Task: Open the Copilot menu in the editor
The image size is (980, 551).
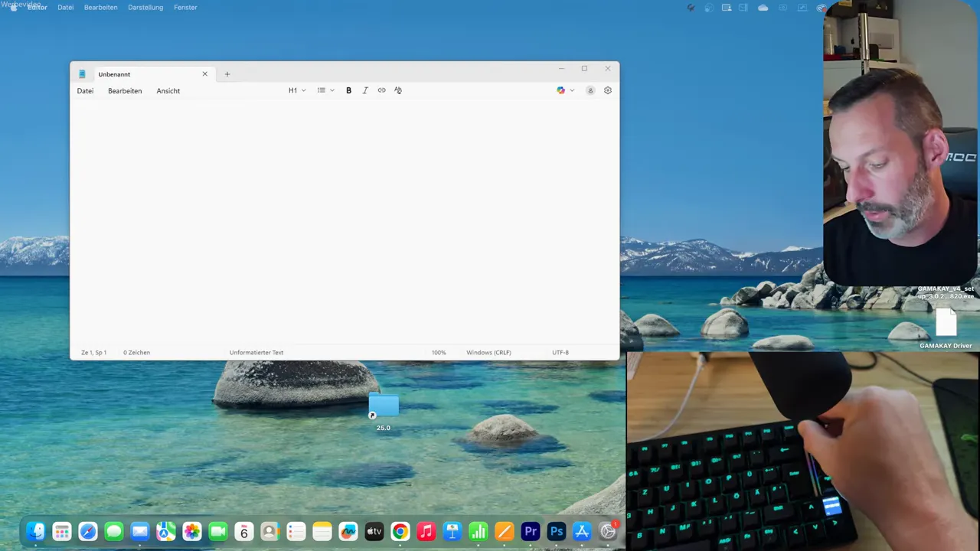Action: pos(565,90)
